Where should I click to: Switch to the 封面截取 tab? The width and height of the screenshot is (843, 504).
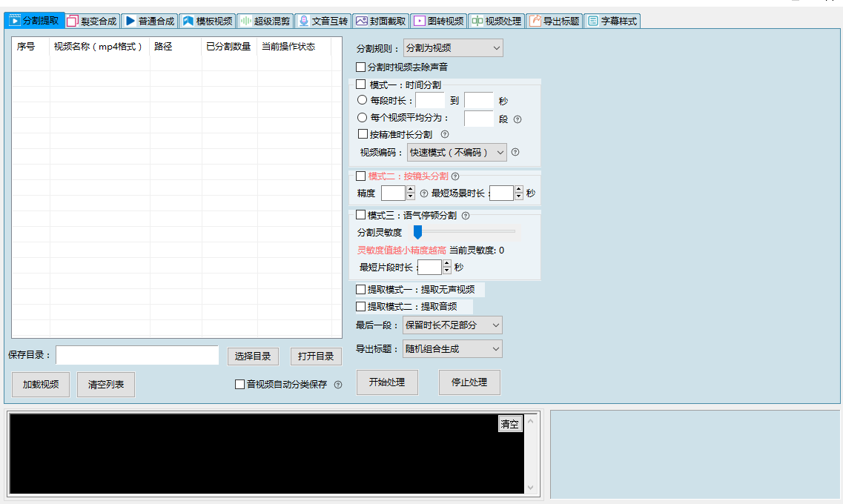click(380, 21)
